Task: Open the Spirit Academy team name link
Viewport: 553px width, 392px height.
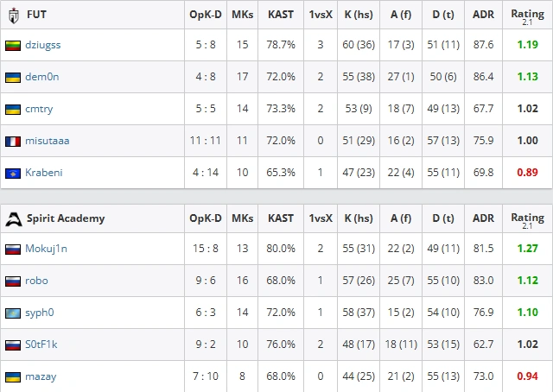Action: tap(66, 218)
